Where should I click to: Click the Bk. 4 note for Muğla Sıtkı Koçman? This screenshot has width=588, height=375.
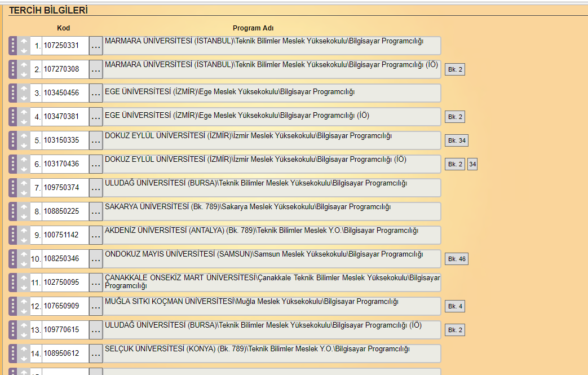454,306
